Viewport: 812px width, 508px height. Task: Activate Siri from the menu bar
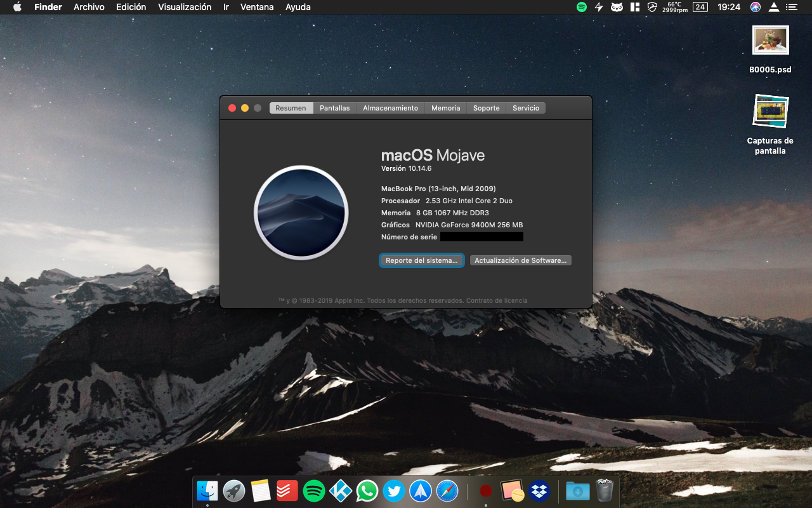click(x=756, y=7)
